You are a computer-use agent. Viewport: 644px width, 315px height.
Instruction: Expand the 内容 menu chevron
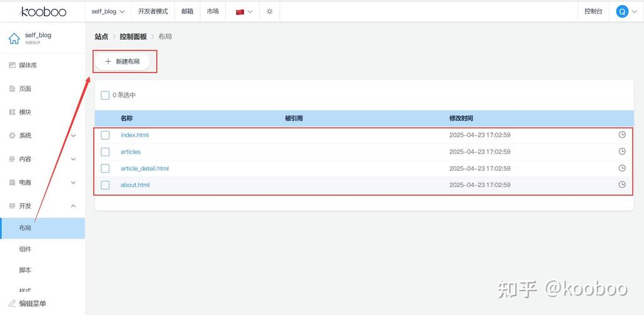click(74, 159)
